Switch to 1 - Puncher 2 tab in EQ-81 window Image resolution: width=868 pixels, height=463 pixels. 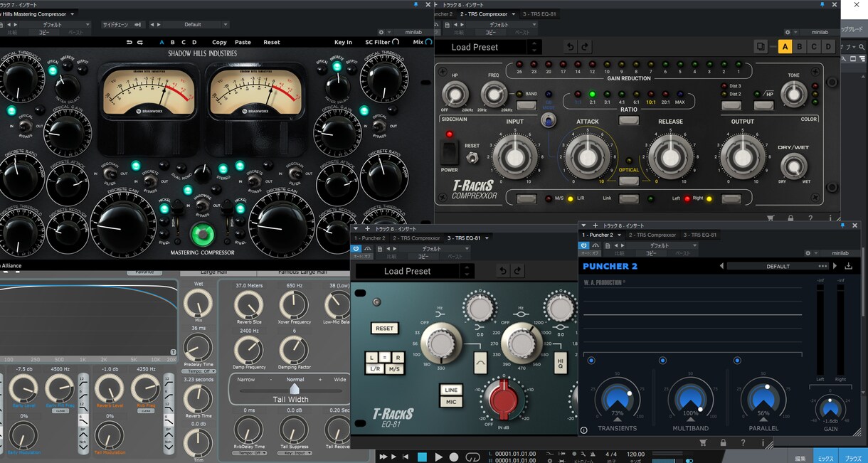point(370,238)
